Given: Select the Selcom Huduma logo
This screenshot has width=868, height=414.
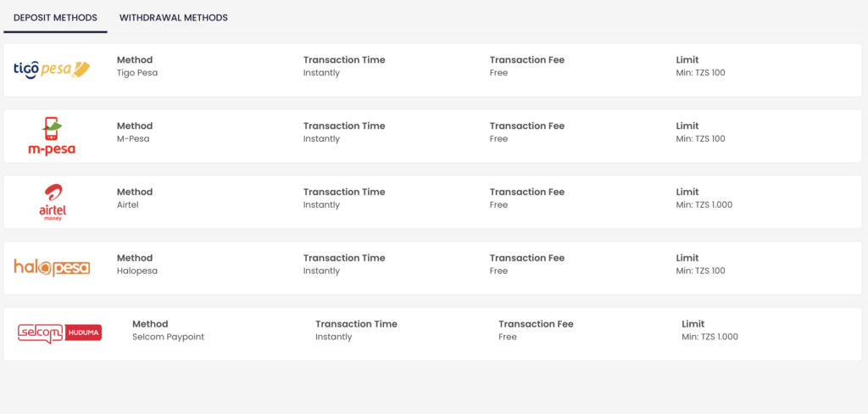Looking at the screenshot, I should [60, 333].
